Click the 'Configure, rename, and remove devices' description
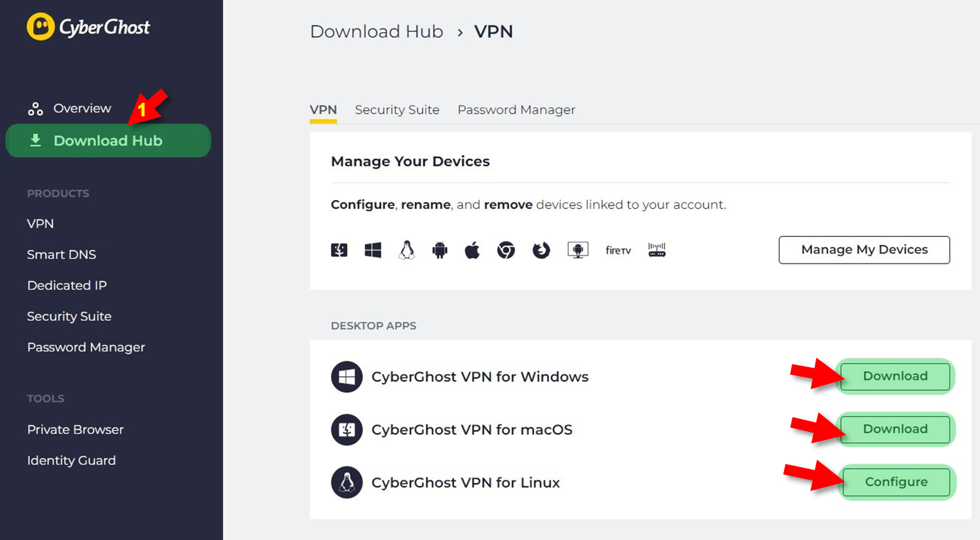 point(528,205)
